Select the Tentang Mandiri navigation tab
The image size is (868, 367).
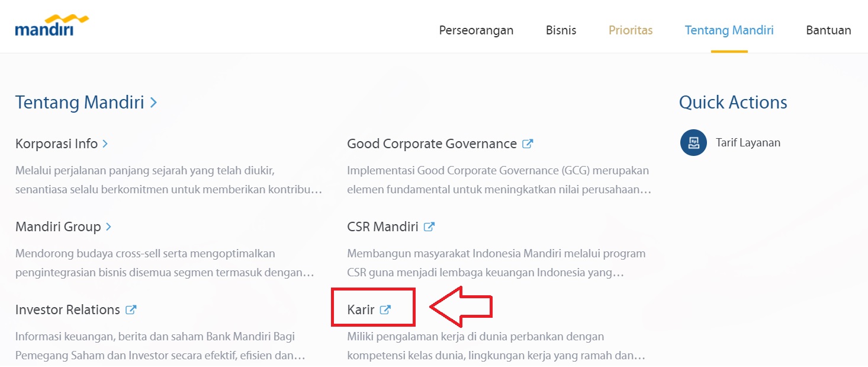tap(729, 30)
